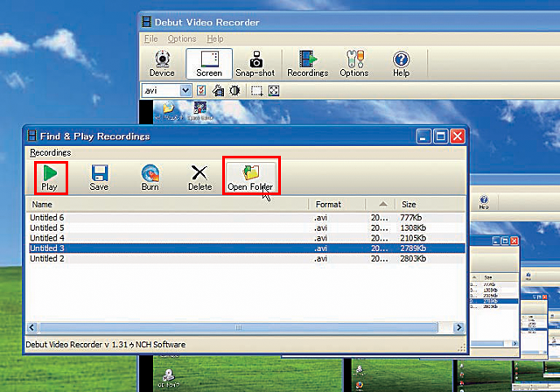This screenshot has height=392, width=560.
Task: Click encoder options icon next to avi dropdown
Action: click(201, 90)
